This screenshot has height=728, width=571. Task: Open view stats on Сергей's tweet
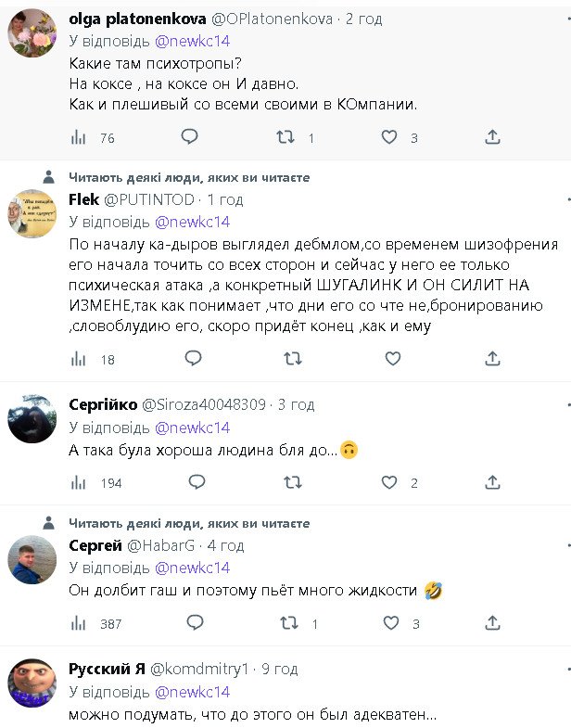point(80,624)
